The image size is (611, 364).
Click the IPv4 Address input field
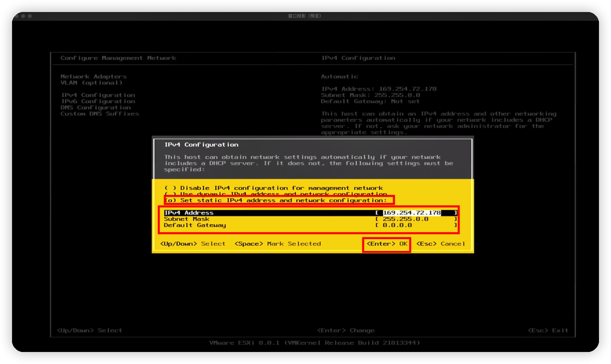pos(416,213)
